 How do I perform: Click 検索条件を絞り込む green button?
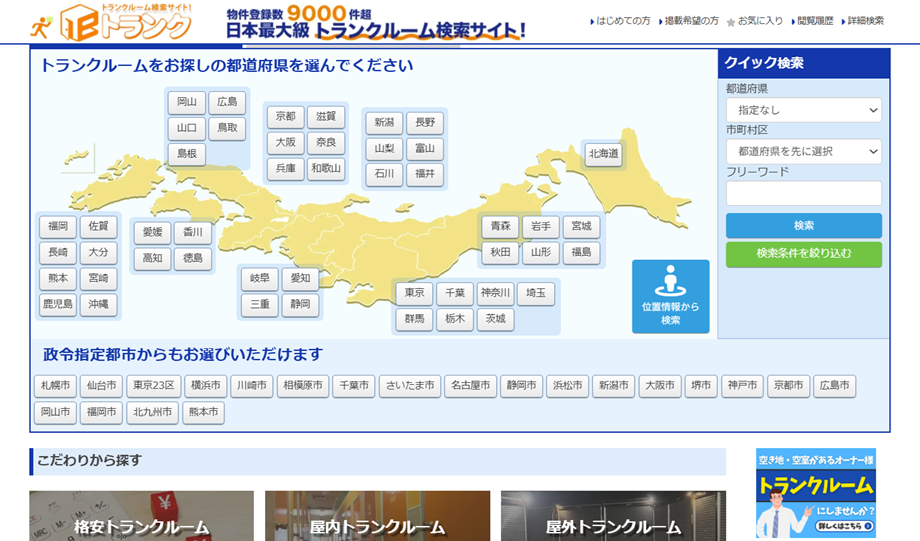tap(803, 254)
